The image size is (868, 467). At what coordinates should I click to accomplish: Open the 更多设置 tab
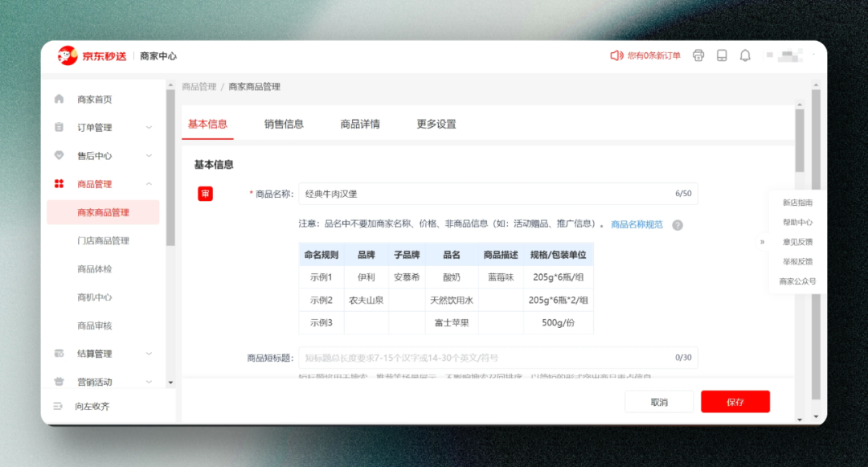click(436, 124)
